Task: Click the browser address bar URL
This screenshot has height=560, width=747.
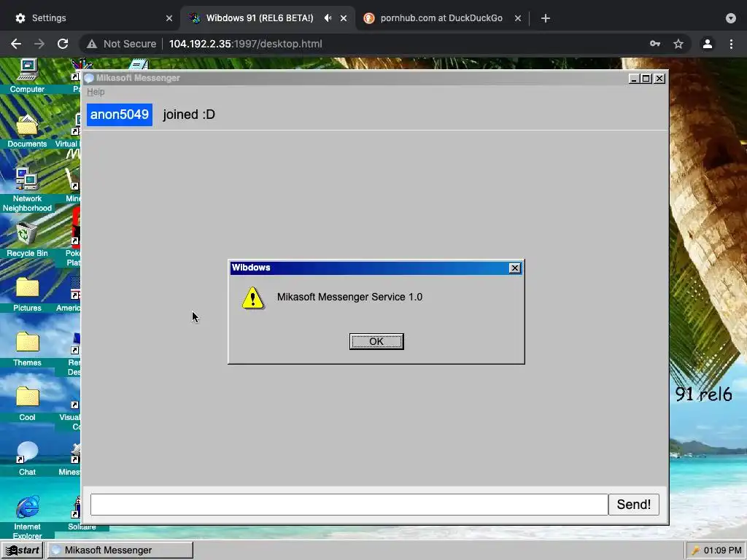Action: (x=245, y=44)
